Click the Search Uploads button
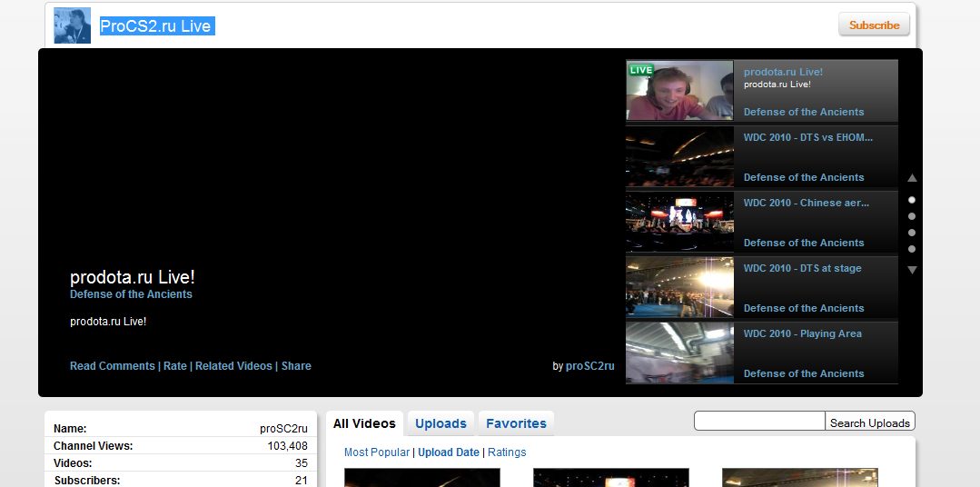Screen dimensions: 980x487 coord(870,422)
